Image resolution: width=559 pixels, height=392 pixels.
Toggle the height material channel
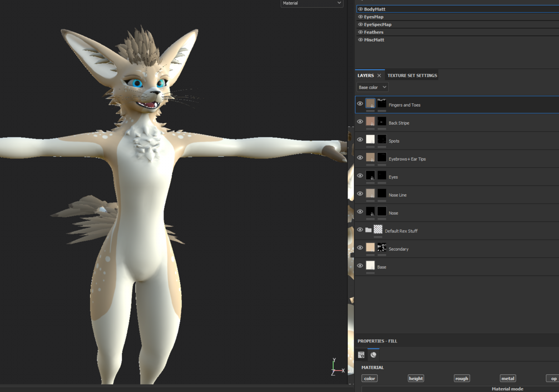click(x=415, y=379)
